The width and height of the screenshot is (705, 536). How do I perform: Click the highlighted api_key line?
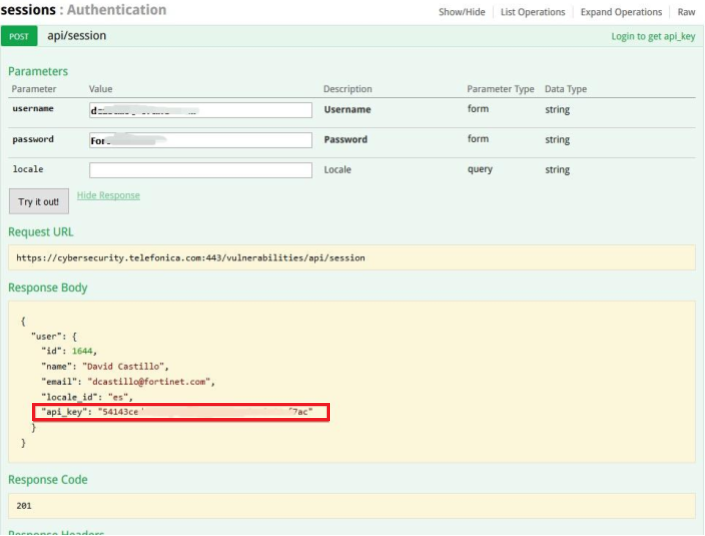[180, 412]
